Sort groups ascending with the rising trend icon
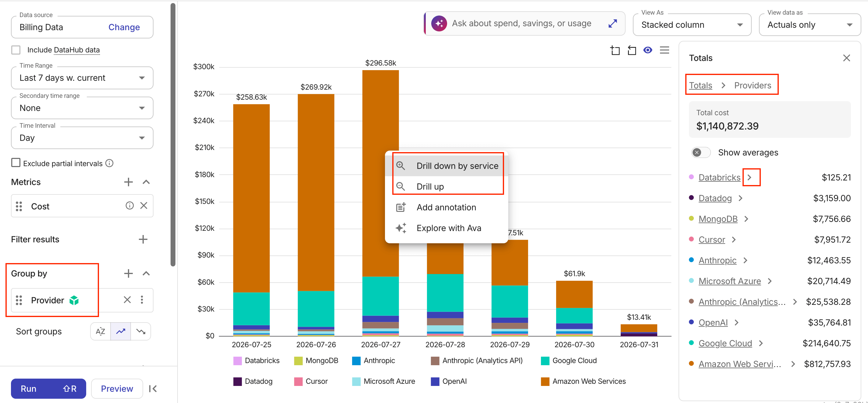The image size is (868, 403). click(x=121, y=331)
